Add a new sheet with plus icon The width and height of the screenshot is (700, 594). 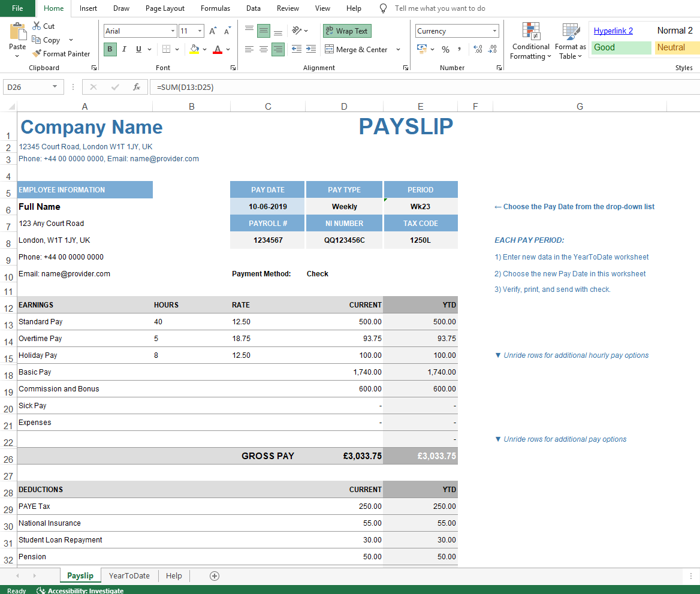[x=215, y=575]
